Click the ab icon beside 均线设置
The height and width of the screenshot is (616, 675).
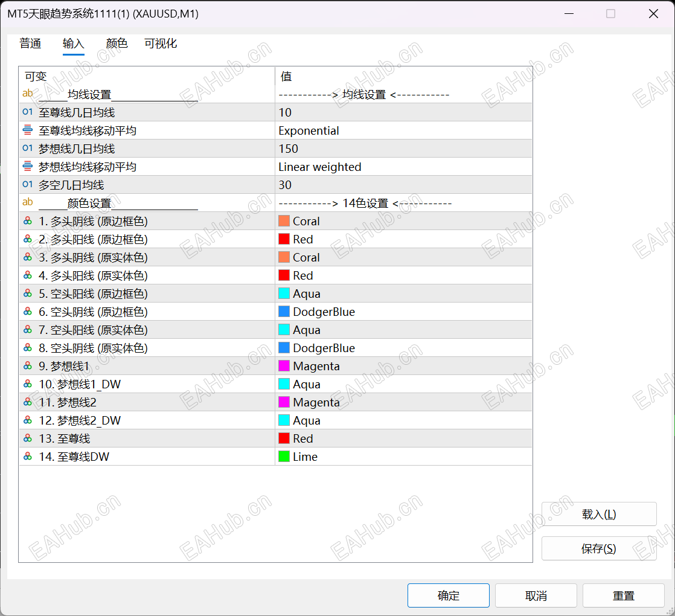coord(28,94)
